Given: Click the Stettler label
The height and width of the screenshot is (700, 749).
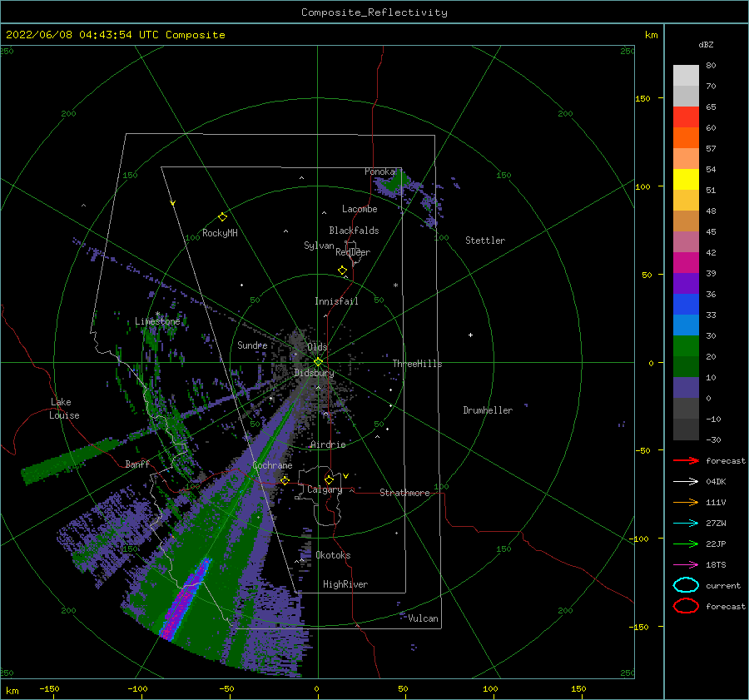Looking at the screenshot, I should point(485,241).
